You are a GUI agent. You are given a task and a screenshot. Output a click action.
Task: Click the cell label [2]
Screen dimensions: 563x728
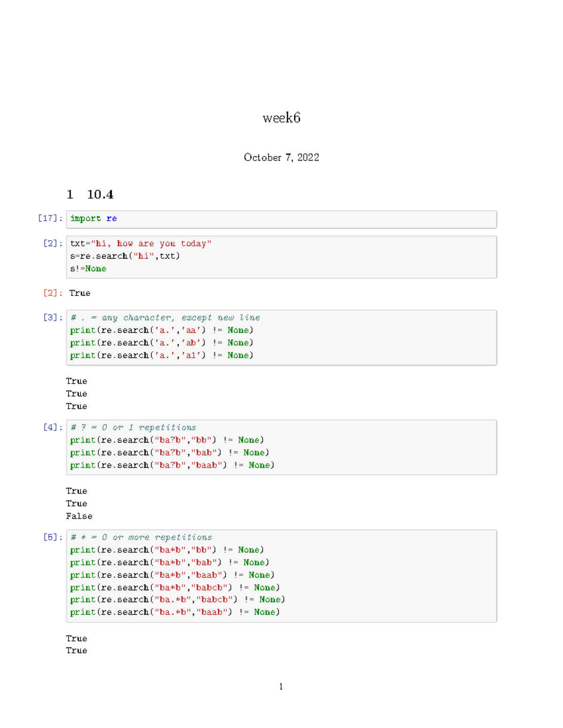click(52, 243)
